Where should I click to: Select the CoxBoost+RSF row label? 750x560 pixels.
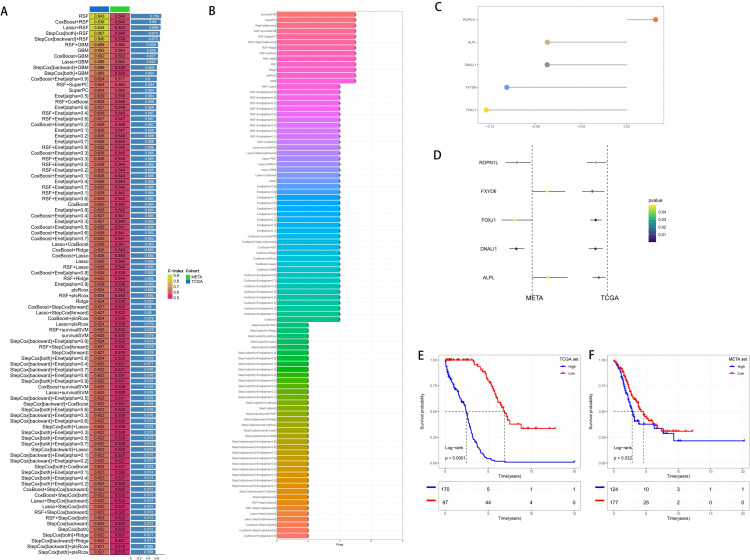72,22
